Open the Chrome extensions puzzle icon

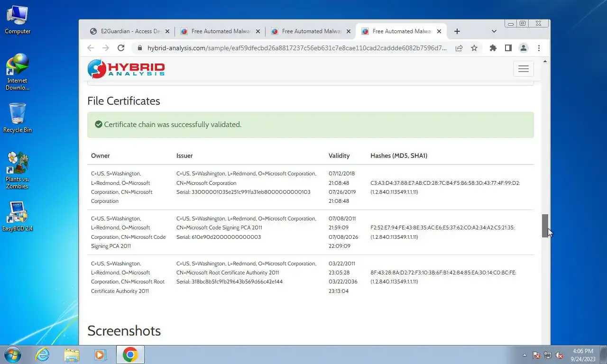coord(493,48)
